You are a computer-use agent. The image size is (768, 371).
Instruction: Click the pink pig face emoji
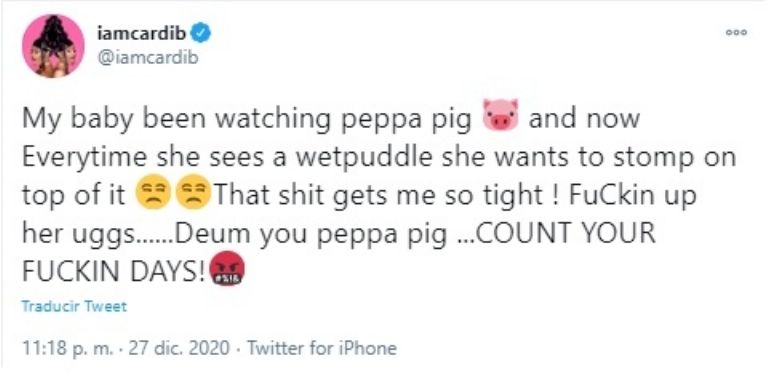click(x=501, y=116)
